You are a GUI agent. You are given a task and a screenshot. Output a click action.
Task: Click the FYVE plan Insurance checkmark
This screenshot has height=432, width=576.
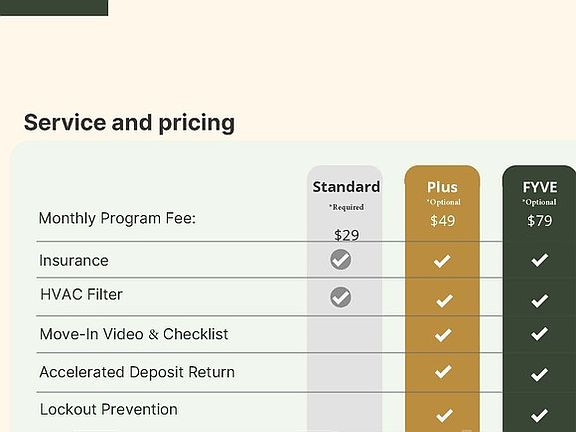coord(540,260)
